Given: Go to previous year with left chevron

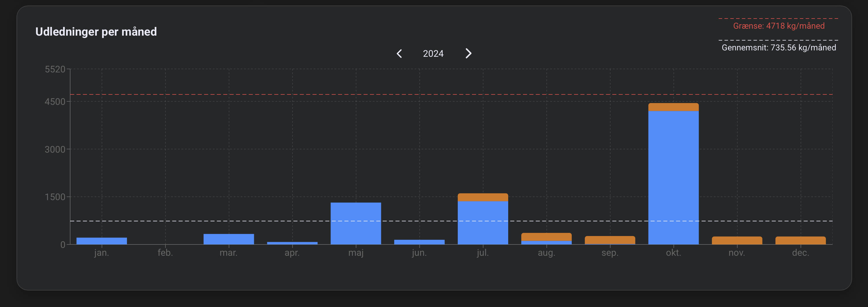Looking at the screenshot, I should [399, 54].
